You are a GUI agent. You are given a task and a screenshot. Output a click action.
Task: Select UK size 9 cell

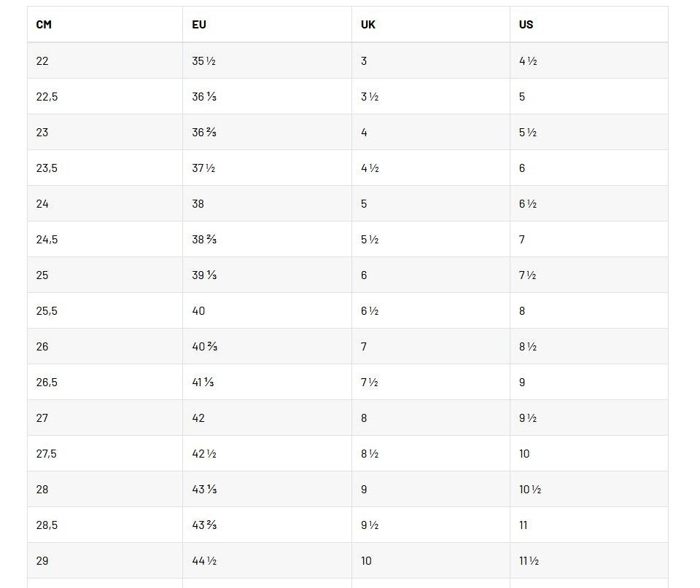(364, 489)
